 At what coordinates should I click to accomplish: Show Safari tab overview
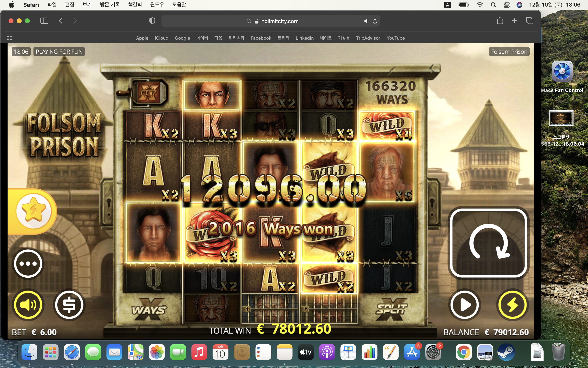pos(530,21)
